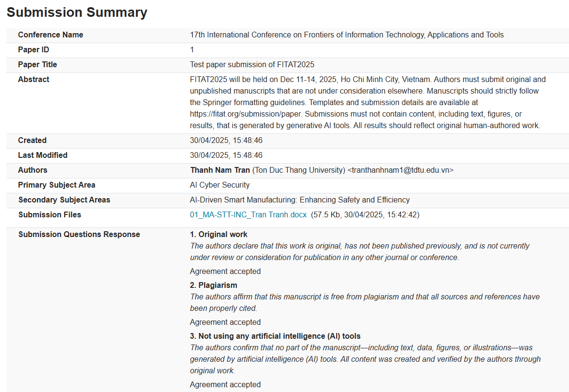Click the Created label

tap(32, 140)
